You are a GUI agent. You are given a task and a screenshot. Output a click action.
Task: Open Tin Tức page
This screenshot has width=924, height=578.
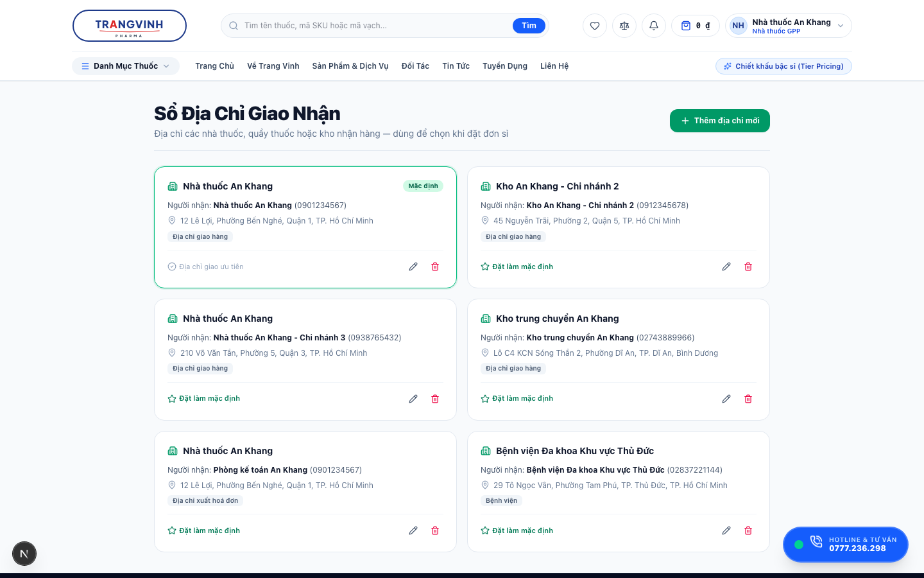coord(456,66)
